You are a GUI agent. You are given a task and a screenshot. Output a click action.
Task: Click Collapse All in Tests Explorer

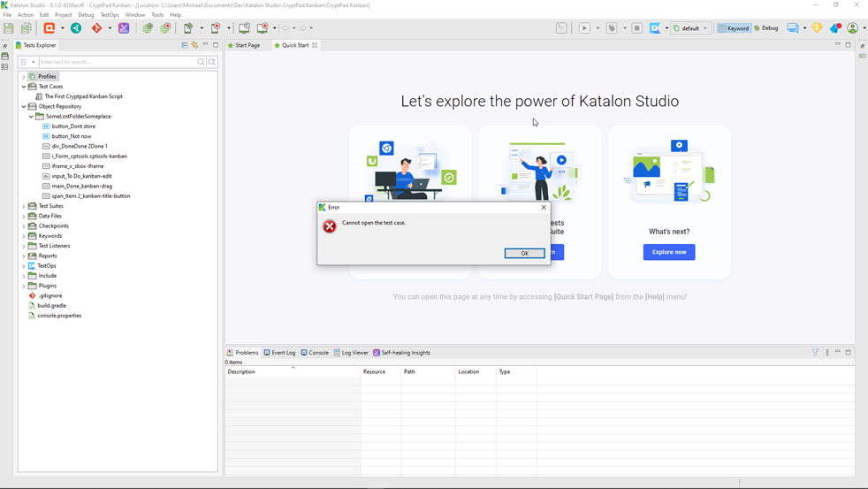point(185,45)
